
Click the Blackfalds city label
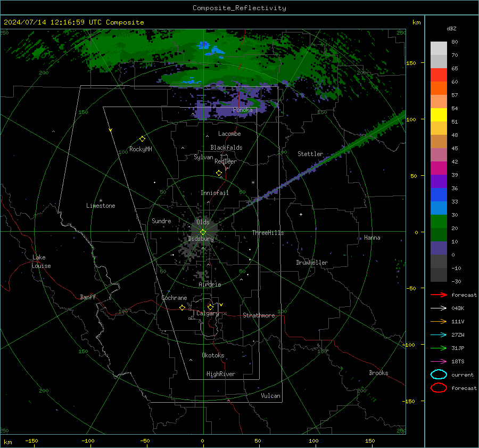coord(226,148)
